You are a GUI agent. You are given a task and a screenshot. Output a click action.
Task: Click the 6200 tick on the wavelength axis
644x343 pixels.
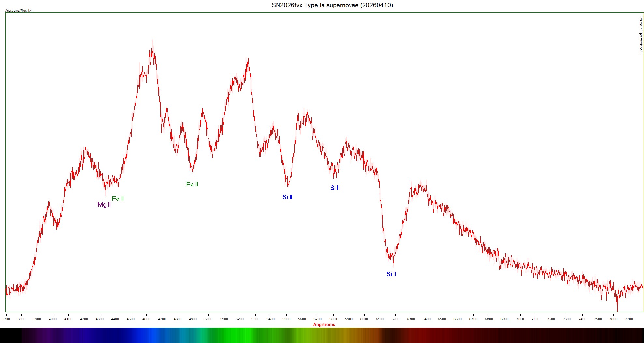click(x=395, y=319)
